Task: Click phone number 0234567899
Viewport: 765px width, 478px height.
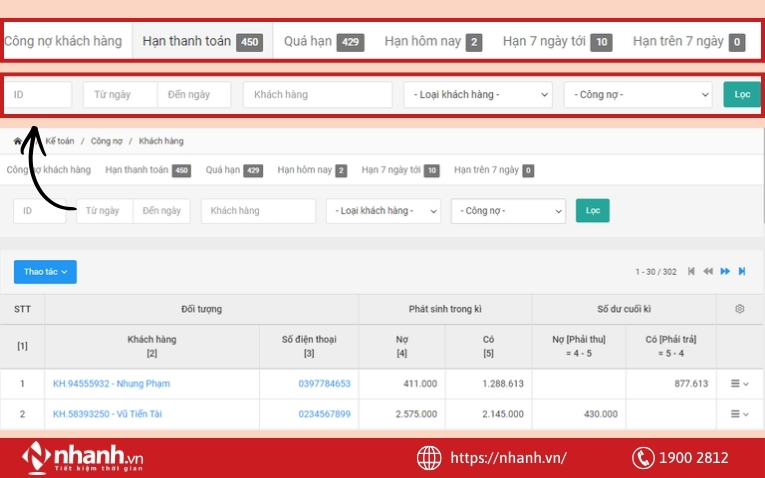Action: click(324, 414)
